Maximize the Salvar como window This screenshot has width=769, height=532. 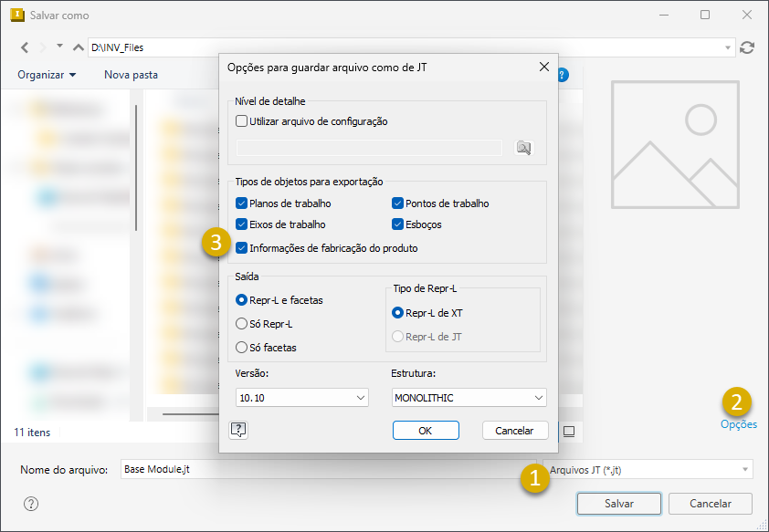(705, 15)
